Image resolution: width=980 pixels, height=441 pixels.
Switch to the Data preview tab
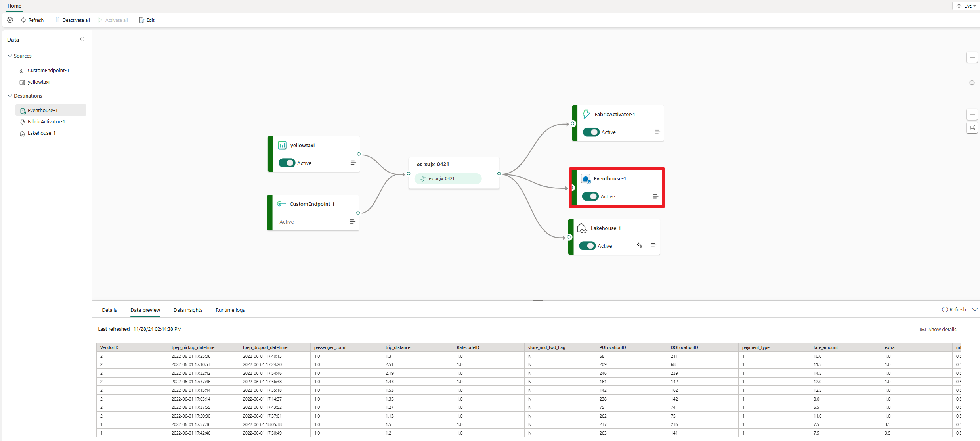pos(145,310)
